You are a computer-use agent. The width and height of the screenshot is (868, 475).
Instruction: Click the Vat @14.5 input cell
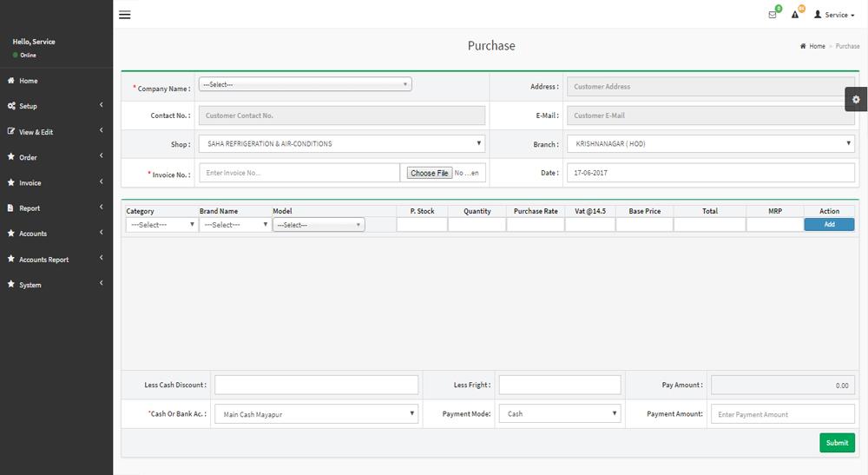coord(590,224)
